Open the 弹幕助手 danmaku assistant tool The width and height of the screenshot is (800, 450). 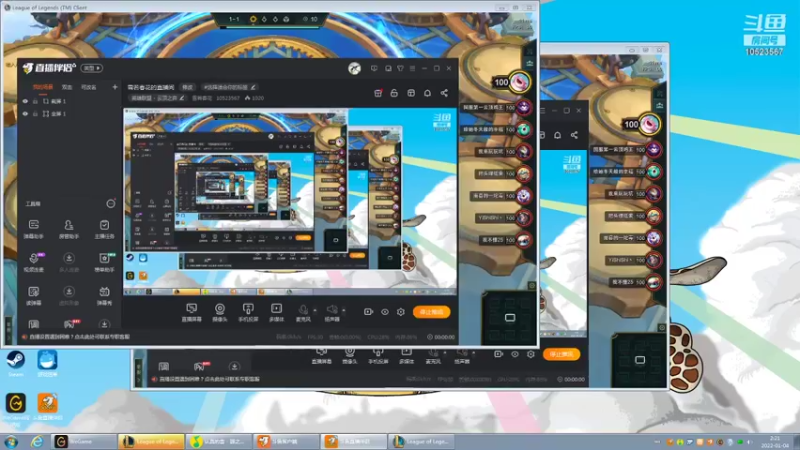[x=34, y=229]
